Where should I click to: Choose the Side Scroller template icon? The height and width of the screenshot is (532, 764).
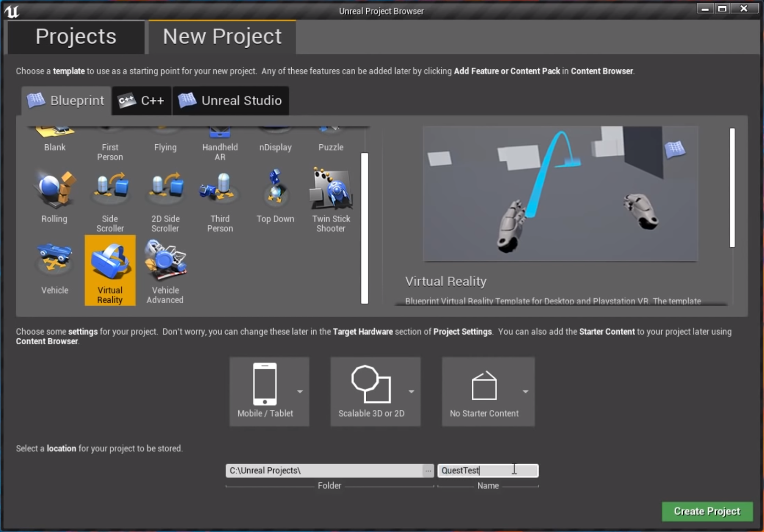coord(110,187)
